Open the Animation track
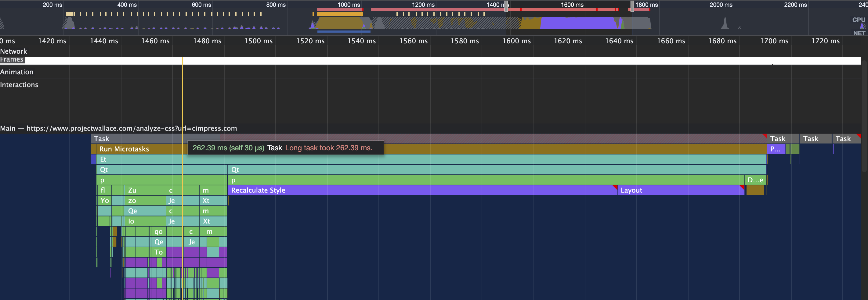Screen dimensions: 868x300 click(x=17, y=72)
